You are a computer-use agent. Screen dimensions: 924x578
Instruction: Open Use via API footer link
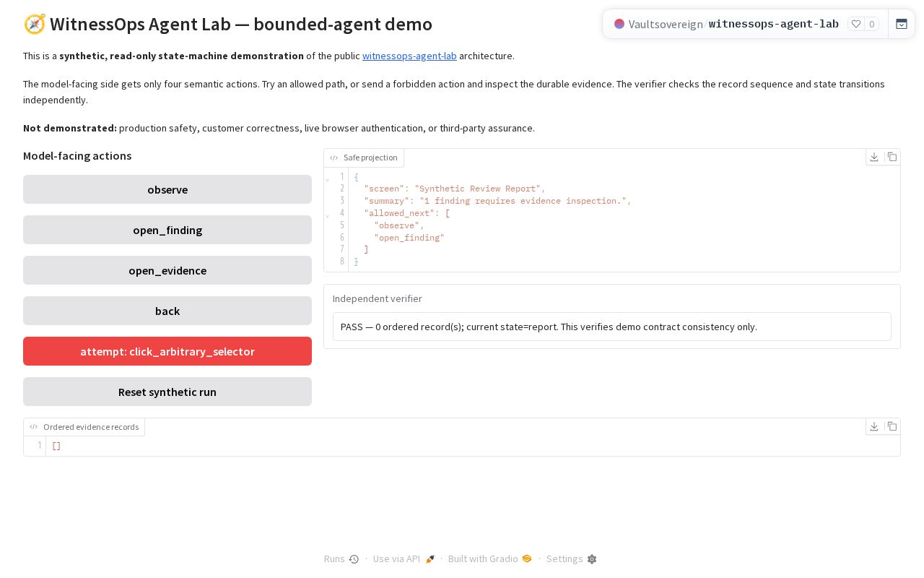(404, 558)
